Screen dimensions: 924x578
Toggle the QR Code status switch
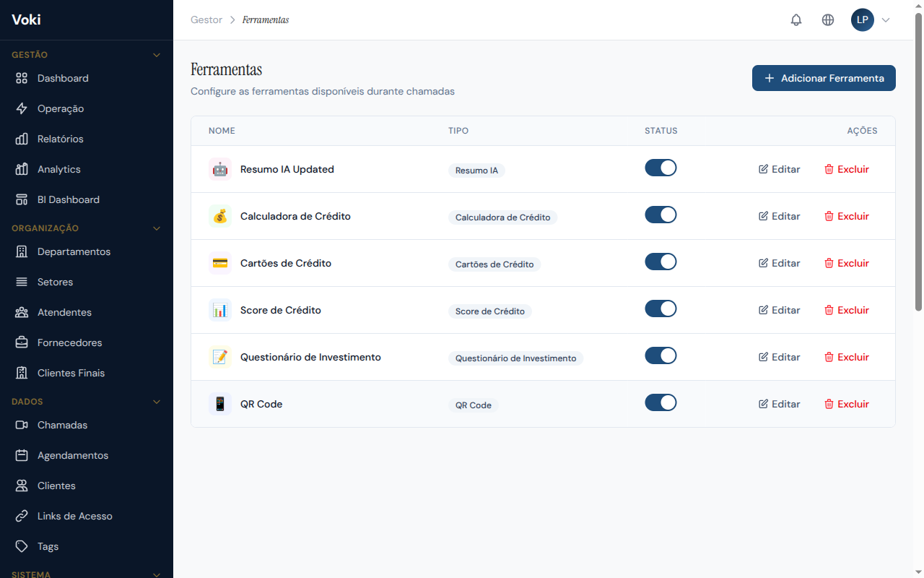(x=661, y=402)
